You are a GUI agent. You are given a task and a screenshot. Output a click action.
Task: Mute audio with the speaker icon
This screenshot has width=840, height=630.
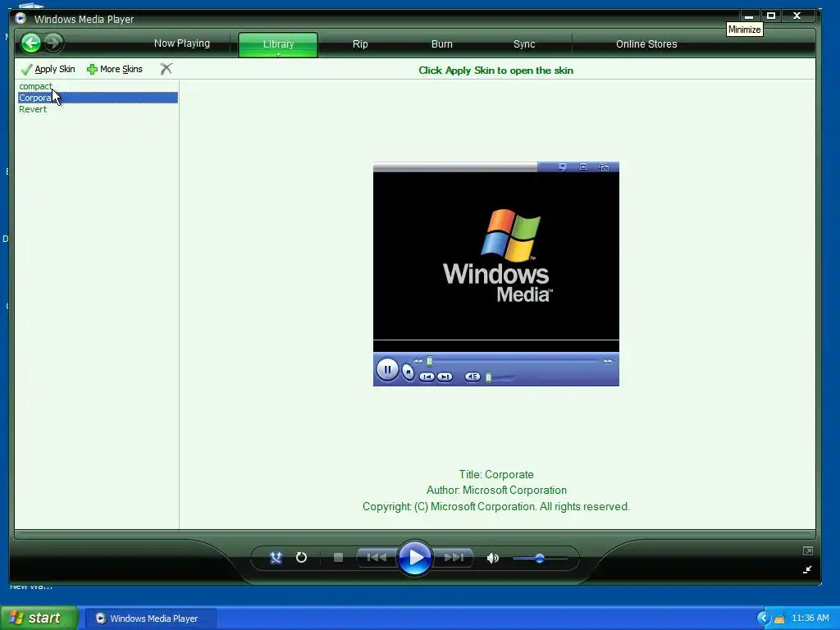click(492, 558)
